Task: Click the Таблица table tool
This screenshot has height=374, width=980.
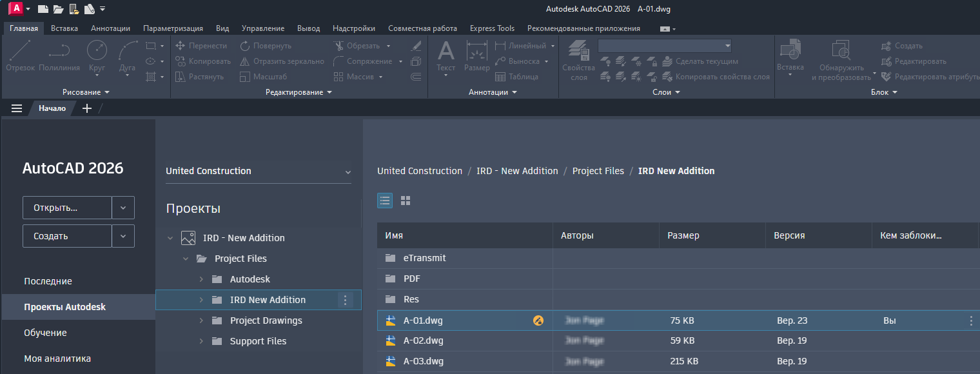Action: coord(517,77)
